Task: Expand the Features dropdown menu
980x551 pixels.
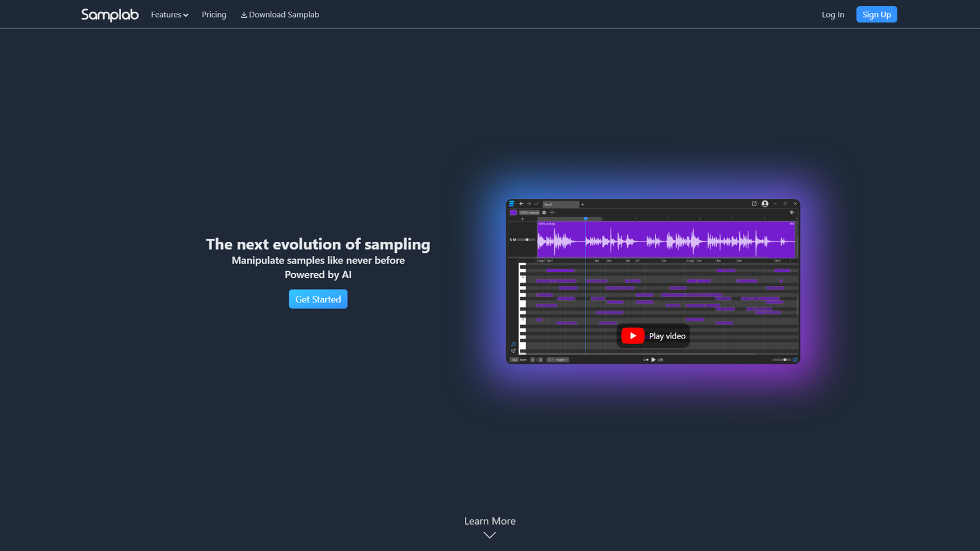Action: 170,15
